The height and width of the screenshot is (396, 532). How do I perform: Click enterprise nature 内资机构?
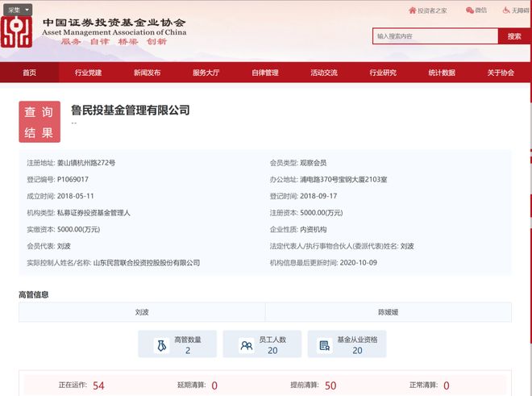314,229
